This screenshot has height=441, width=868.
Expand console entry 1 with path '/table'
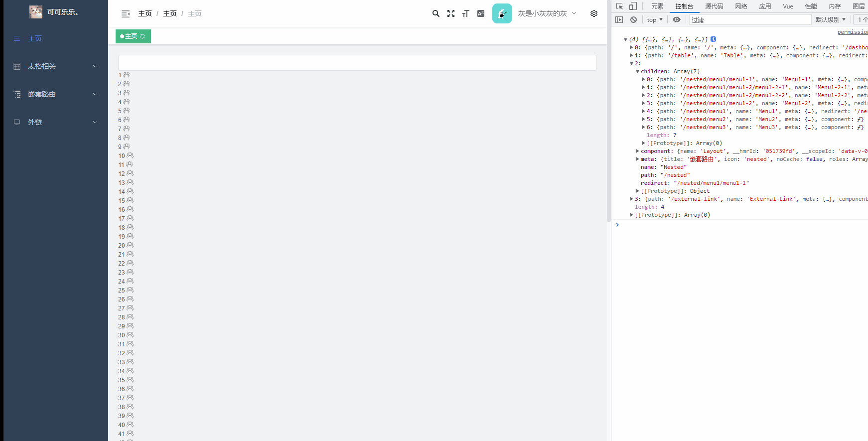point(632,55)
